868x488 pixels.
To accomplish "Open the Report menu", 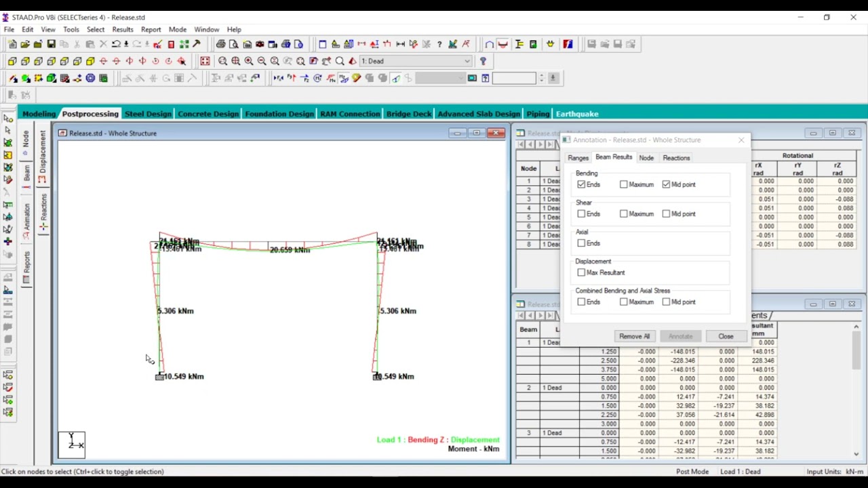I will coord(151,30).
